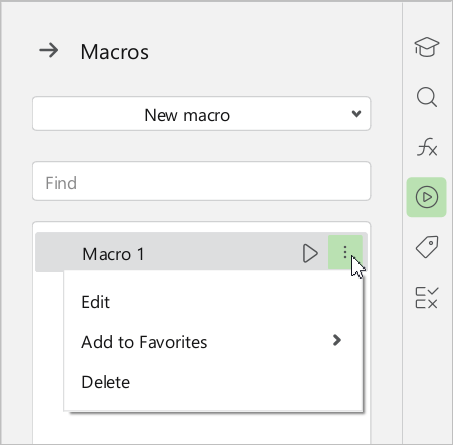The width and height of the screenshot is (453, 445).
Task: Expand the Add to Favorites submenu arrow
Action: [337, 340]
